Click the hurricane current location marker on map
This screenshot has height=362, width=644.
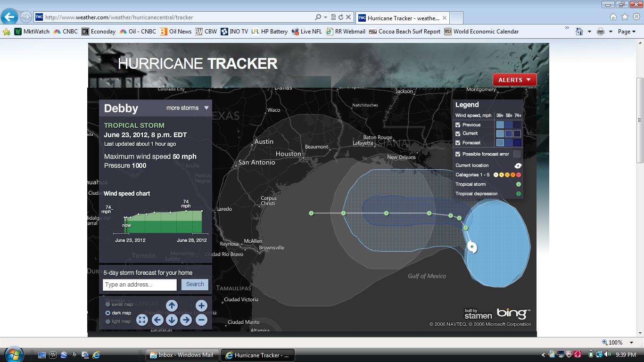pyautogui.click(x=472, y=247)
